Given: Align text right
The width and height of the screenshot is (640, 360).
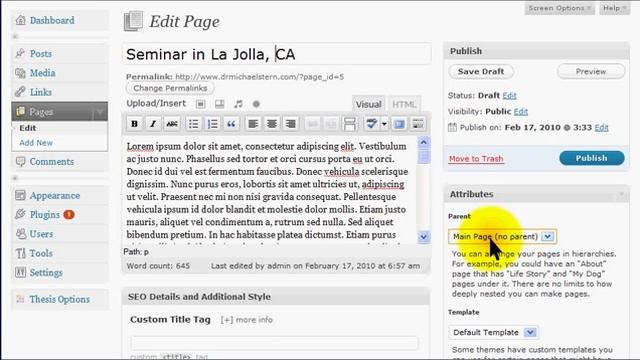Looking at the screenshot, I should tap(291, 124).
